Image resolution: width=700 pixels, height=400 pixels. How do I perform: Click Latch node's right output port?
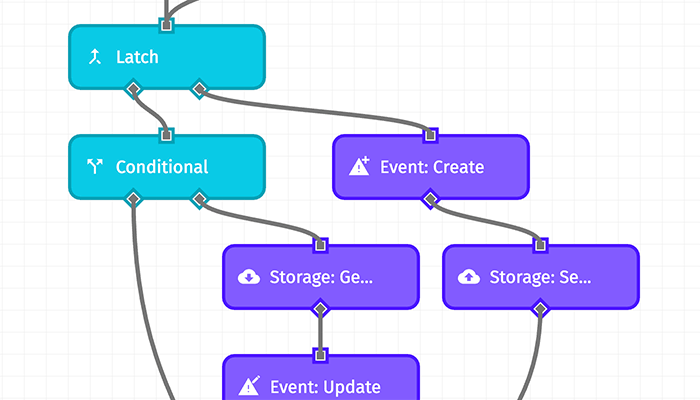pyautogui.click(x=199, y=90)
